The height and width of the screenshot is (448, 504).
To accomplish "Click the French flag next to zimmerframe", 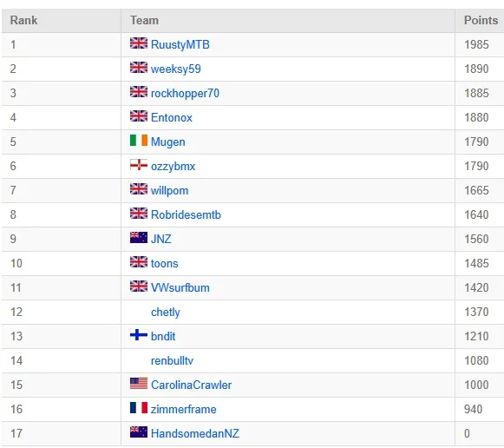I will tap(139, 408).
